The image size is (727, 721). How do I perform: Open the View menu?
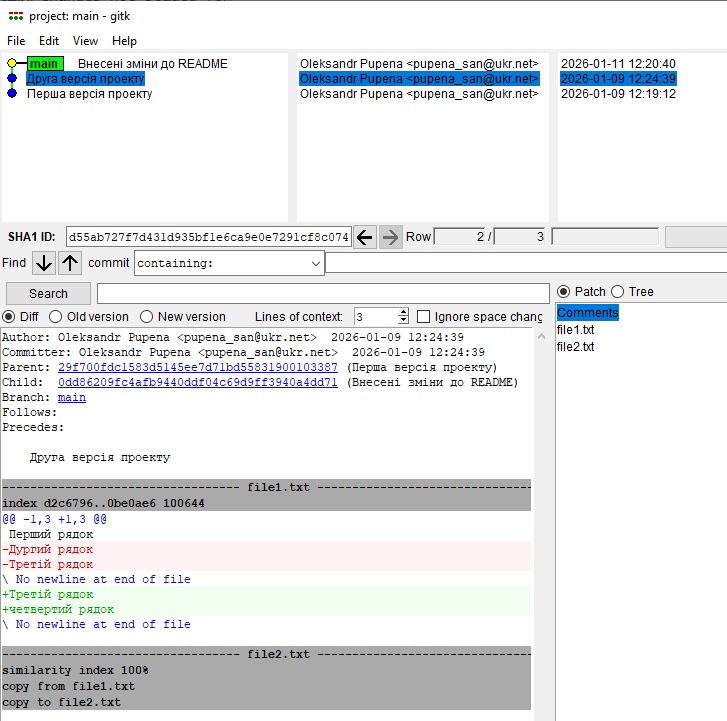click(86, 41)
